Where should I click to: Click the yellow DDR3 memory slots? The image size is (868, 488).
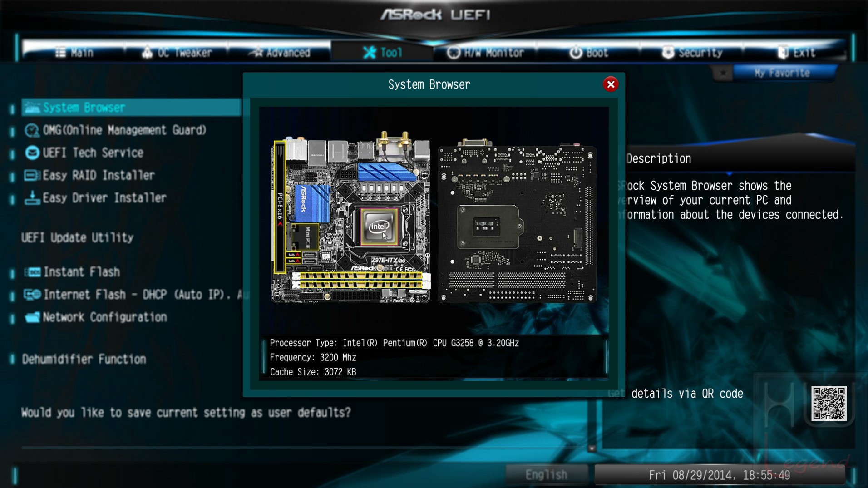361,280
